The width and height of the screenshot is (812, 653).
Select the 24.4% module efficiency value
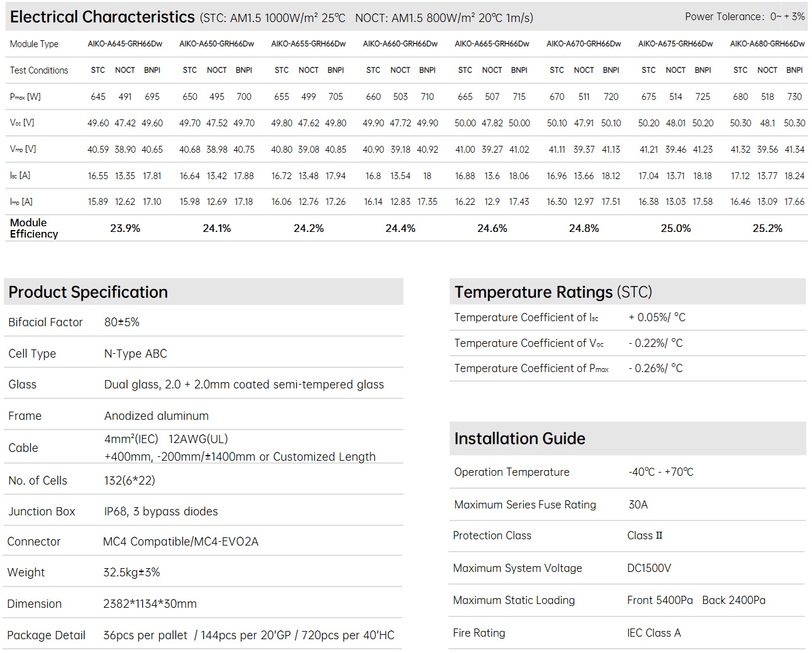tap(401, 229)
